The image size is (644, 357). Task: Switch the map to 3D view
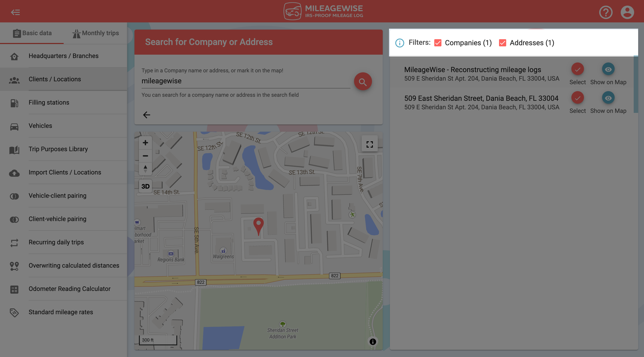(x=145, y=186)
